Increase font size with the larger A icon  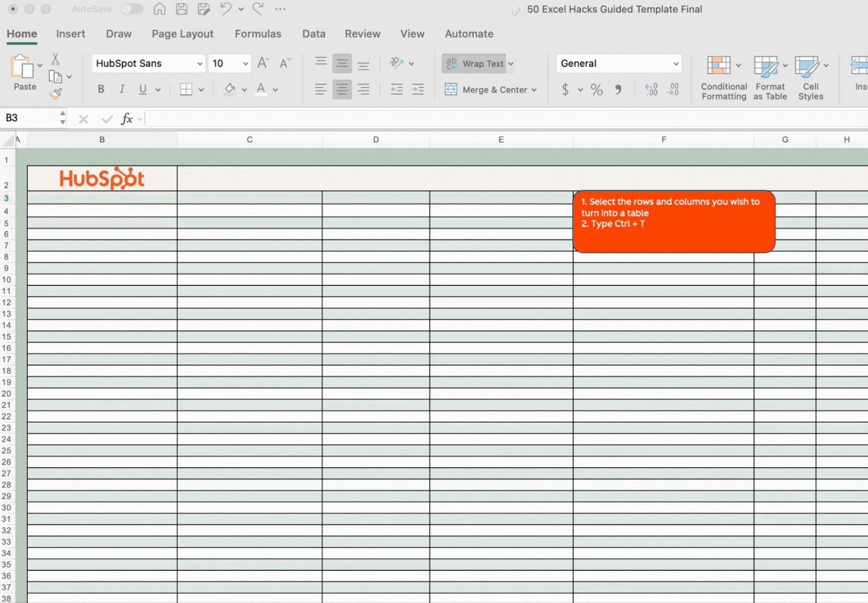[263, 64]
